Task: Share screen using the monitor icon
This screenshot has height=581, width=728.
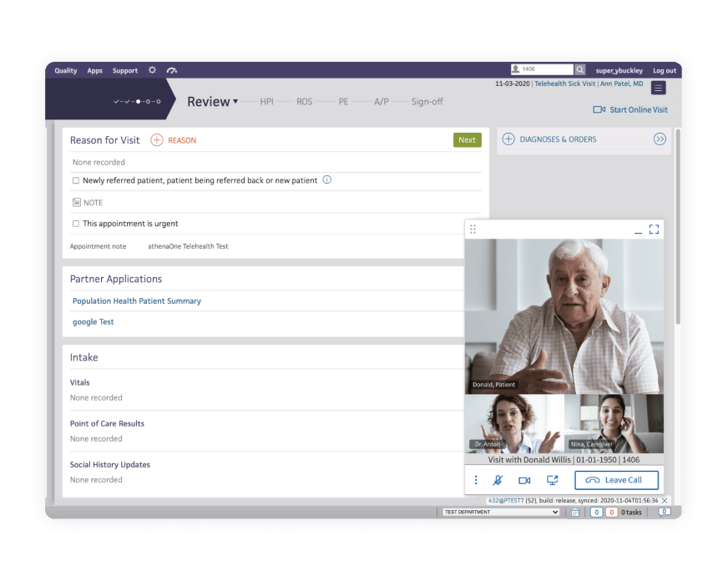Action: point(552,480)
